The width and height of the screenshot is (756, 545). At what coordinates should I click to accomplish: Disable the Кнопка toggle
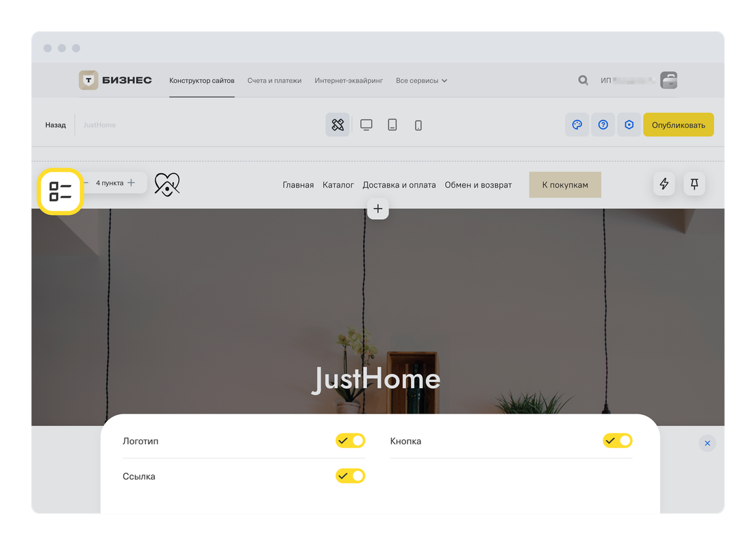coord(617,440)
